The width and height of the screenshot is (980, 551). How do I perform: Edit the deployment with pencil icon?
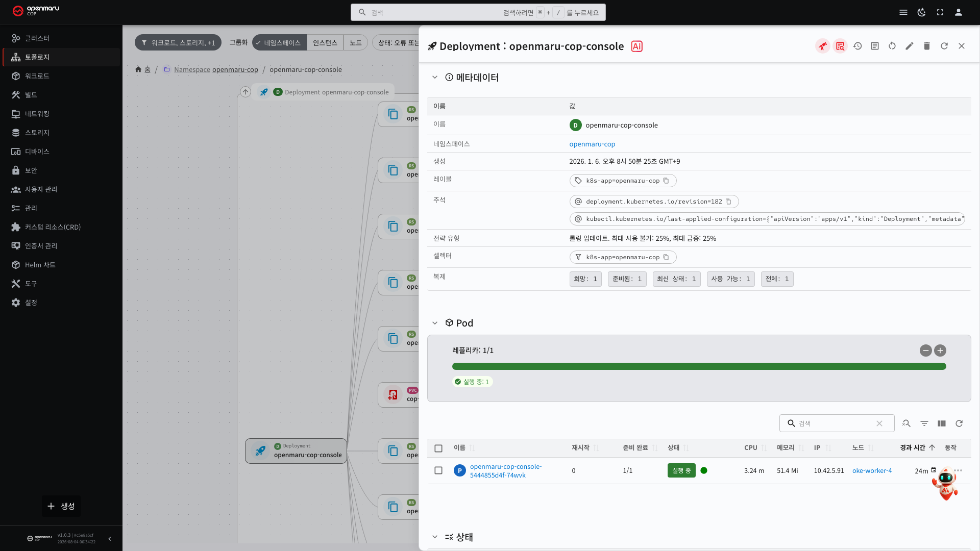coord(910,46)
